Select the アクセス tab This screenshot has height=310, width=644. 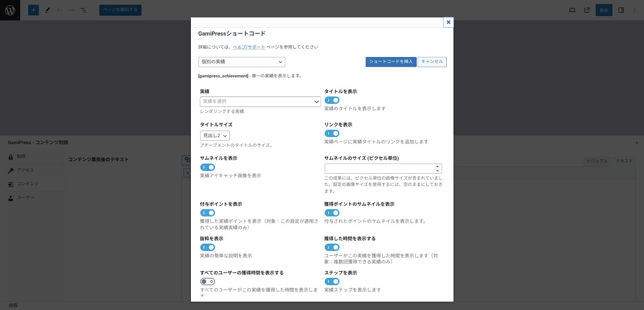point(35,170)
